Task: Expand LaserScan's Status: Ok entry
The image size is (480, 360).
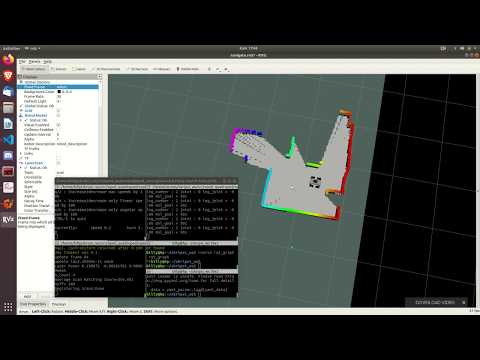Action: coord(21,168)
